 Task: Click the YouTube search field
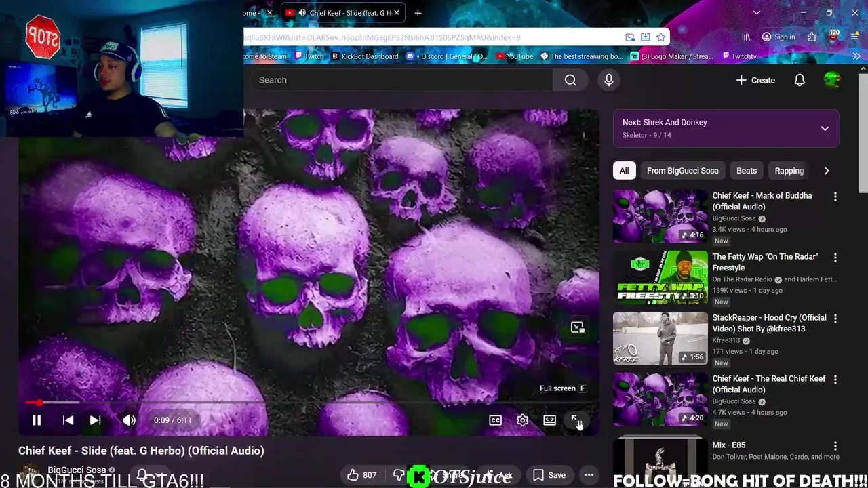point(401,80)
